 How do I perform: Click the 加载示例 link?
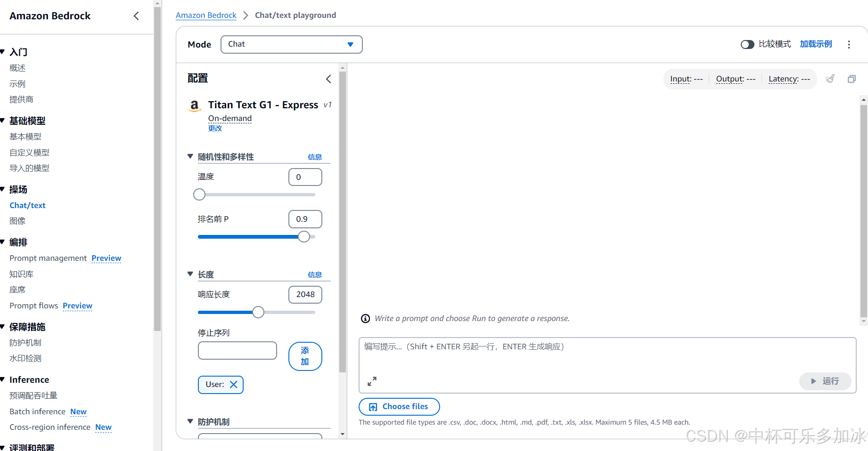coord(816,44)
